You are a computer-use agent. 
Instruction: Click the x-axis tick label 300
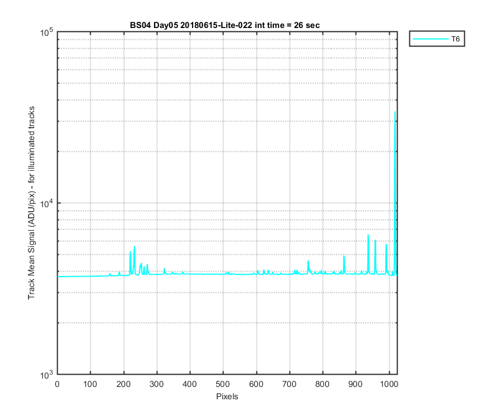(x=157, y=384)
